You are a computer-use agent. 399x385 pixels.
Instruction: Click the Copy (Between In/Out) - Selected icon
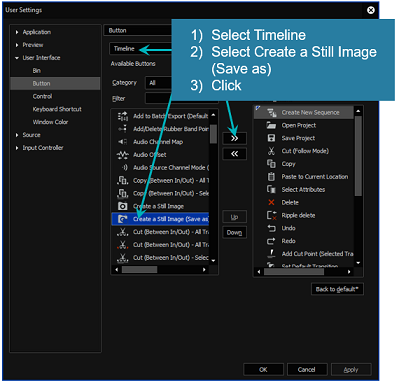tap(122, 193)
